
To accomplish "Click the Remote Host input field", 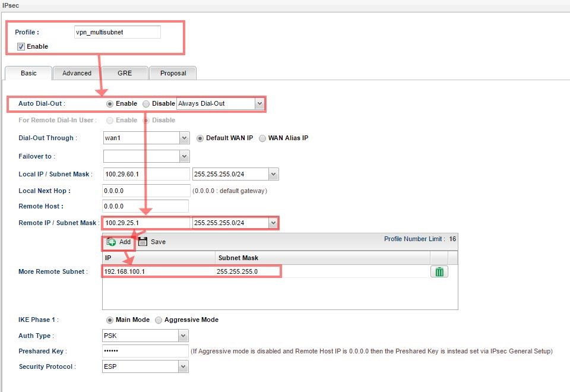I will coord(145,206).
